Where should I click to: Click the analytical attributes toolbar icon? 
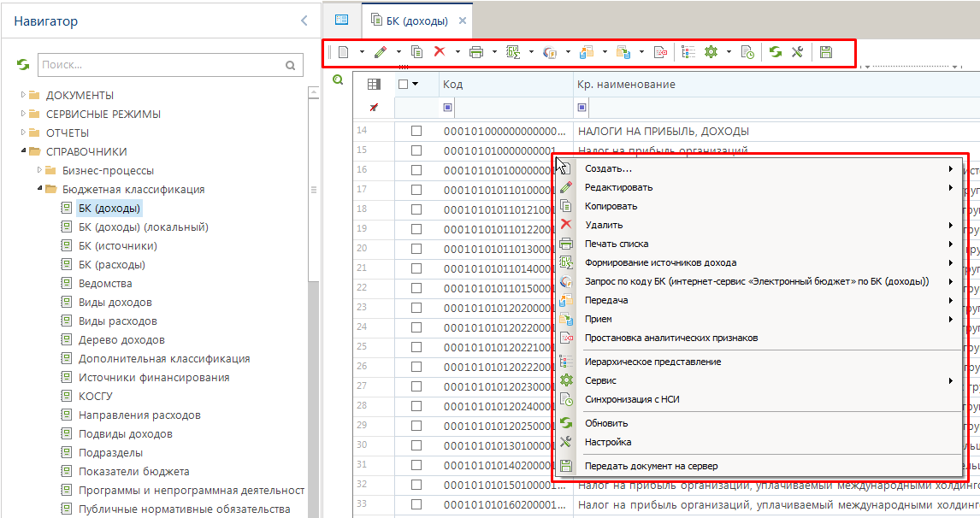coord(661,52)
